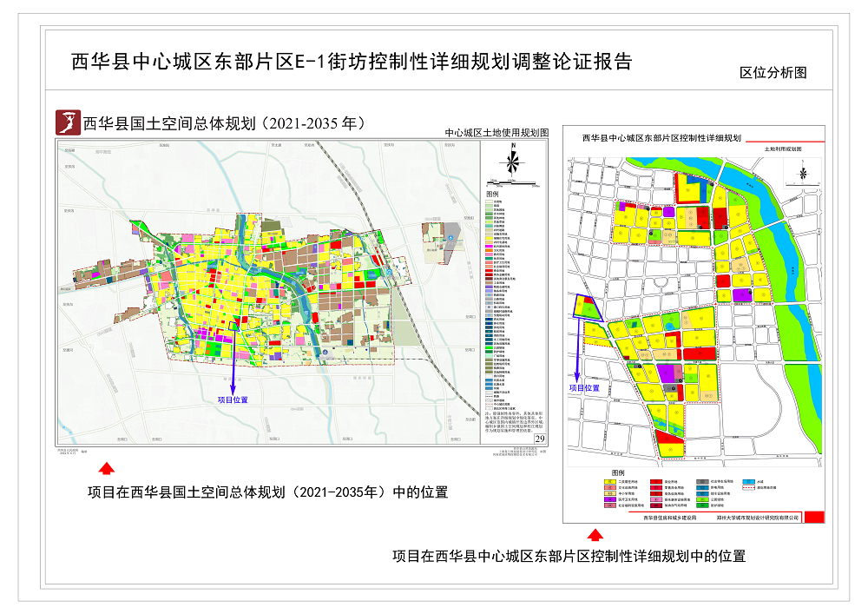Click the 中心城区土地使用规划图 heading
This screenshot has height=614, width=868.
click(x=496, y=133)
